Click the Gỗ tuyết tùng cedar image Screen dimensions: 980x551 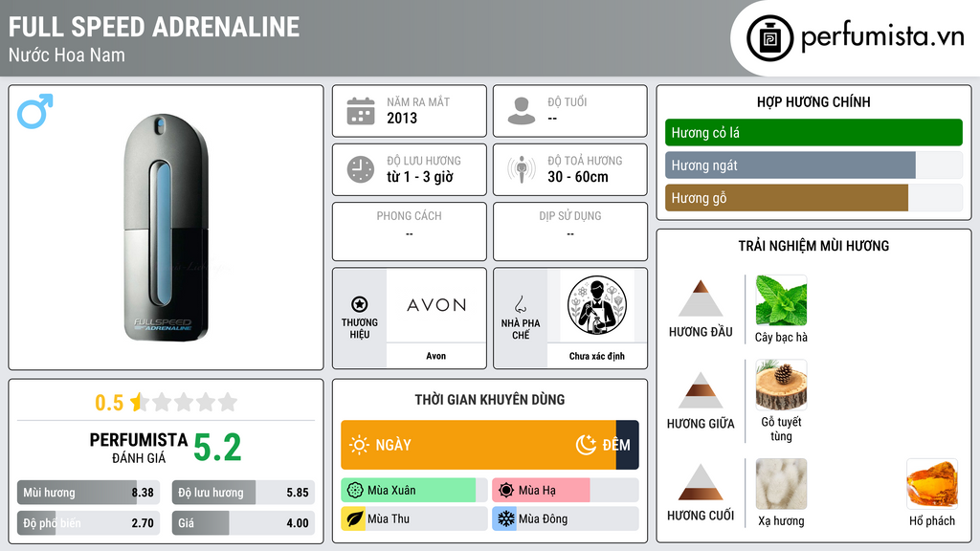coord(781,385)
